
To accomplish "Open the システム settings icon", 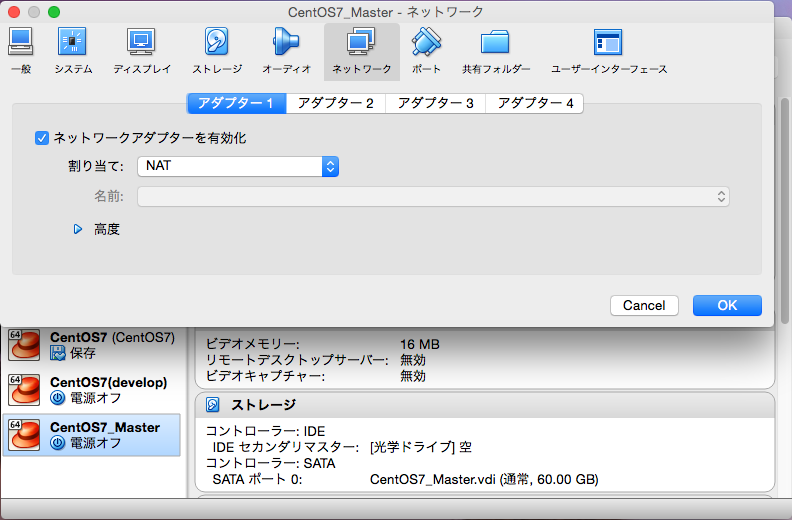I will [x=73, y=51].
